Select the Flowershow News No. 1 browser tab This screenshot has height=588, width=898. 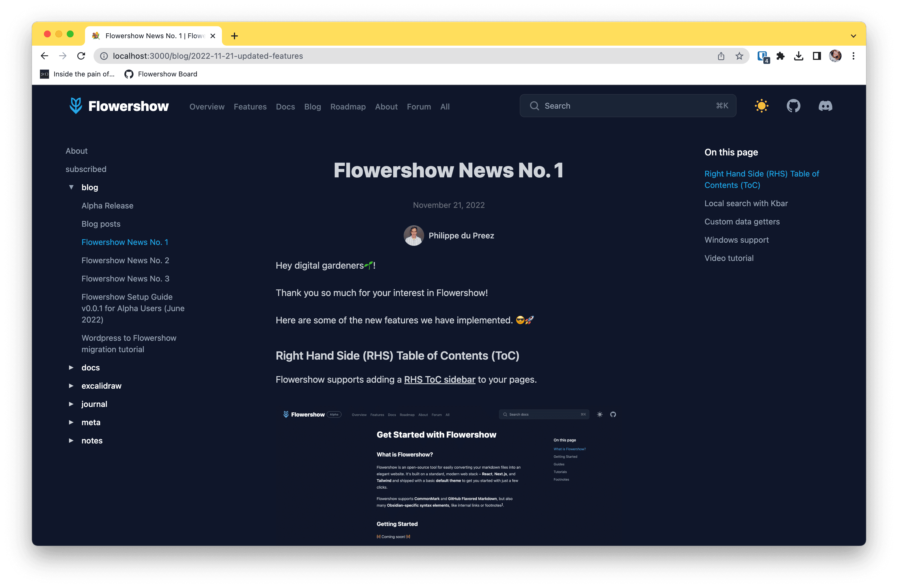(x=153, y=36)
